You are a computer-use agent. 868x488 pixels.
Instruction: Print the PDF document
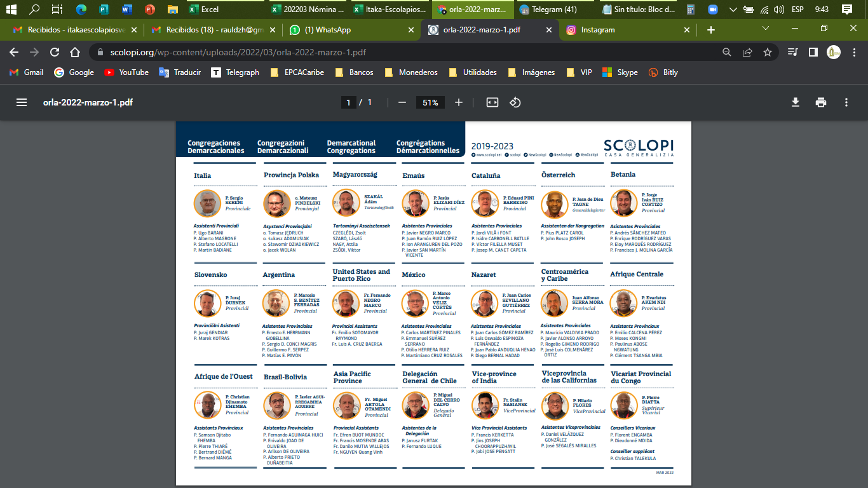coord(821,102)
